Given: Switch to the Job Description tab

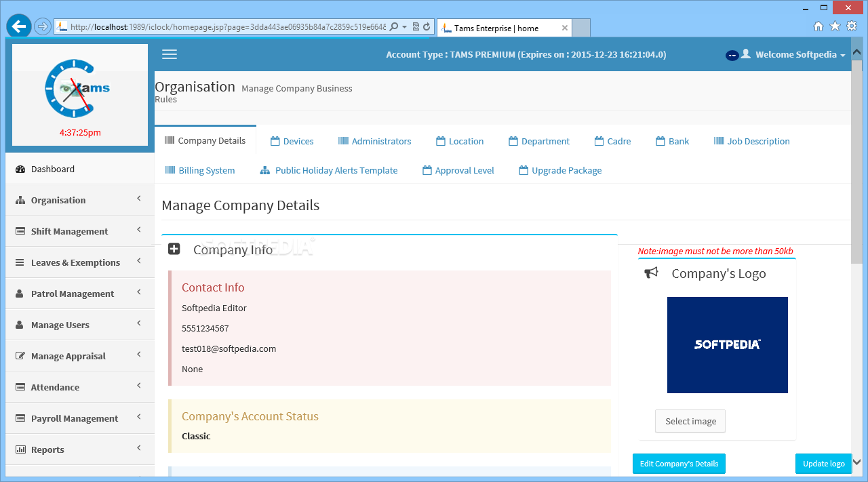Looking at the screenshot, I should 751,141.
